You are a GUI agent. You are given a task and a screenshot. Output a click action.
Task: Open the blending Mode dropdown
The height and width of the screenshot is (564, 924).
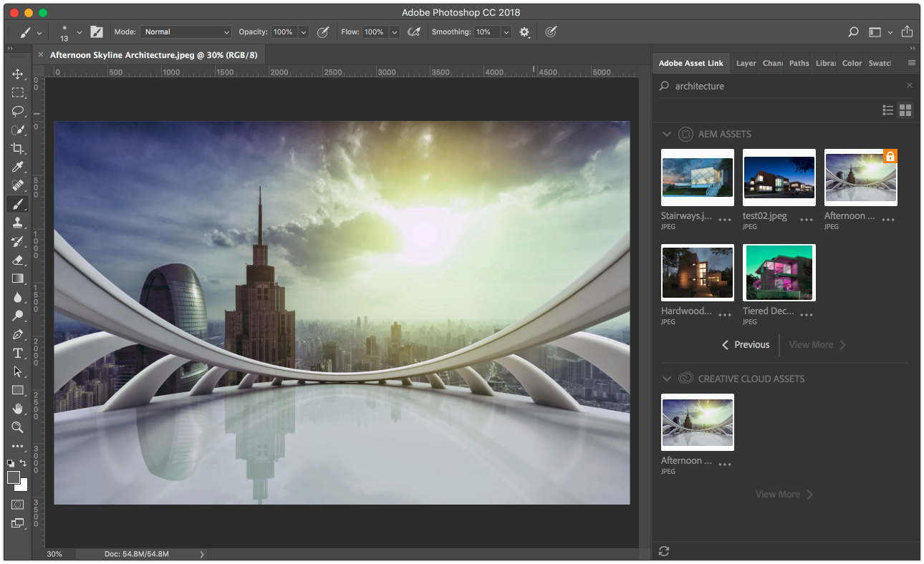[x=186, y=32]
